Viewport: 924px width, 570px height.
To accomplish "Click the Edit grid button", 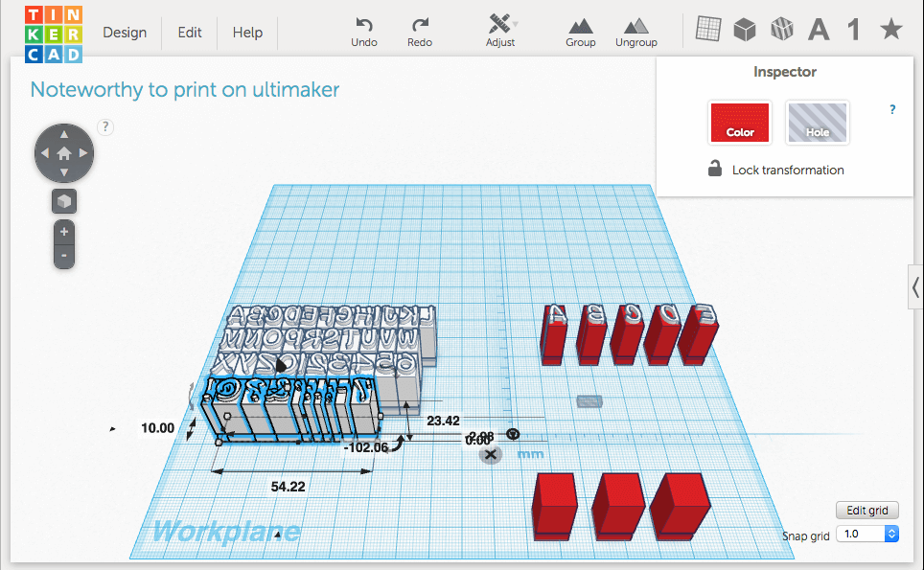I will coord(866,510).
